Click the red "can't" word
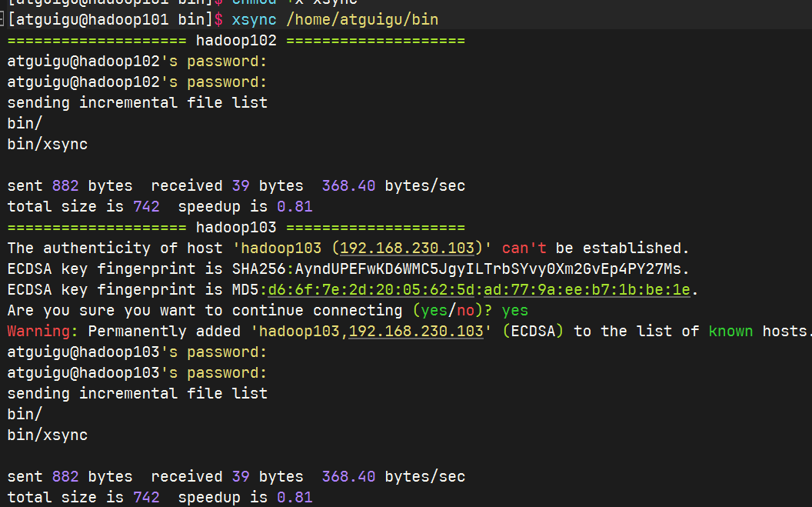 coord(524,248)
